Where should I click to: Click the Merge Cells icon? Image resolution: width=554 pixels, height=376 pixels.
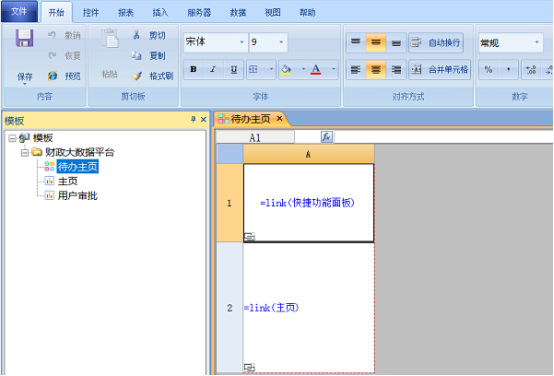coord(416,69)
